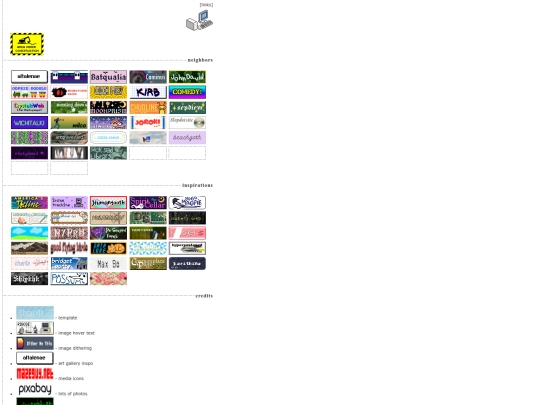Open the cloudy sky butterfly button
The image size is (540, 405).
148,137
